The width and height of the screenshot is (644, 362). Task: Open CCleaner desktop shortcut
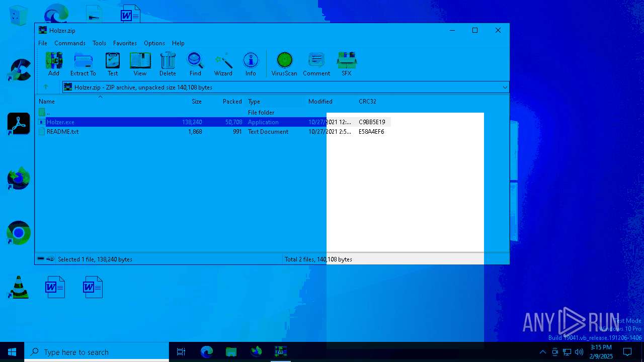[19, 69]
